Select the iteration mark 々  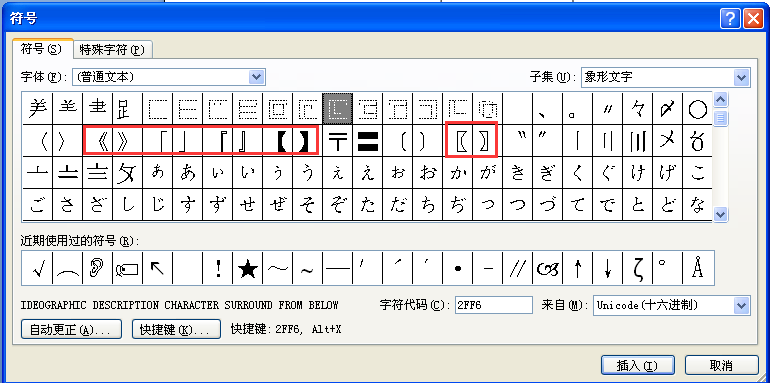(638, 108)
